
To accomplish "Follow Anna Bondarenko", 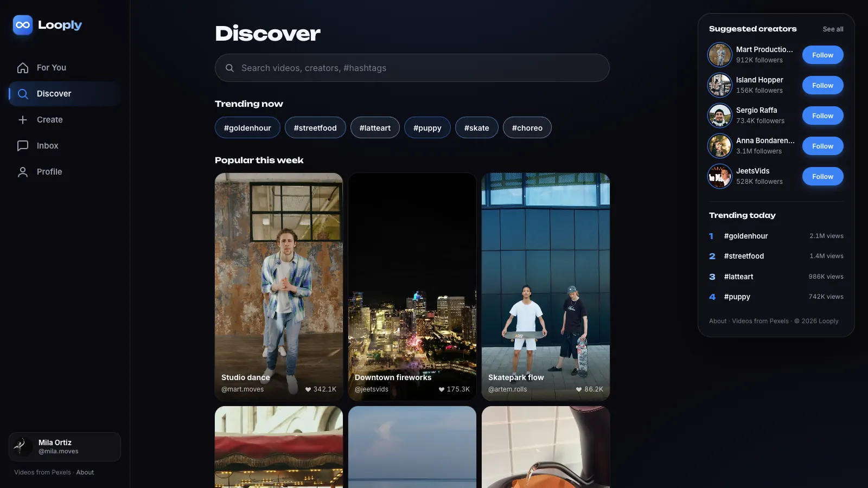I will pos(822,146).
